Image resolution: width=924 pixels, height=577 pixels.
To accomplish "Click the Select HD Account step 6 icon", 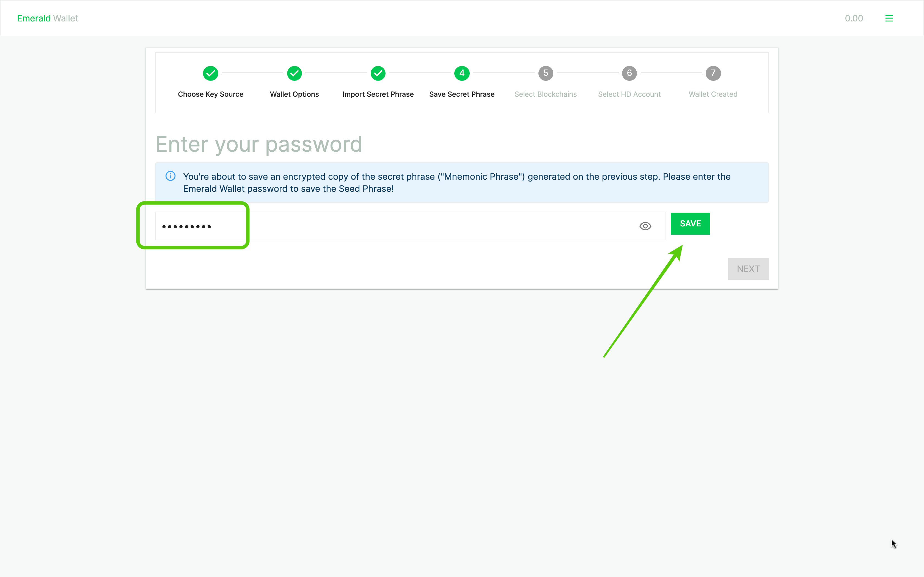I will 629,73.
